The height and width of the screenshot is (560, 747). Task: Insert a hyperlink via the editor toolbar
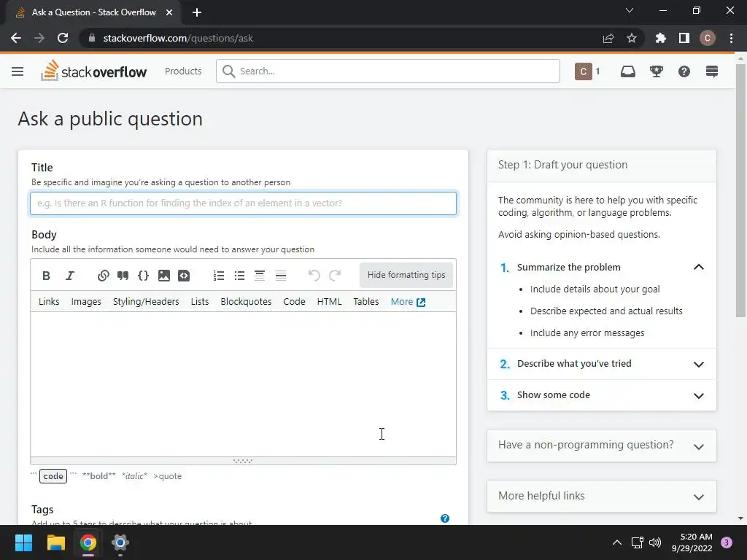click(104, 276)
